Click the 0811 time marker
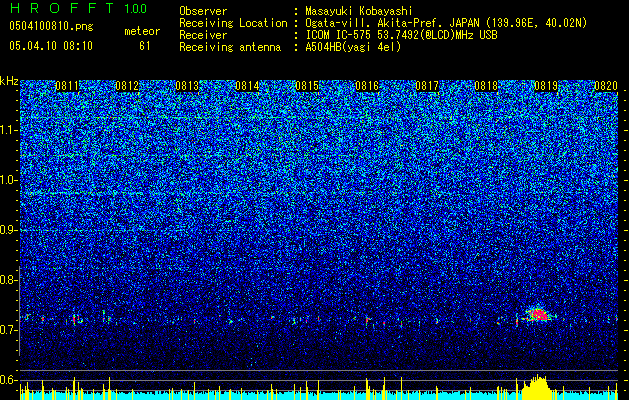Viewport: 629px width, 400px height. (67, 86)
